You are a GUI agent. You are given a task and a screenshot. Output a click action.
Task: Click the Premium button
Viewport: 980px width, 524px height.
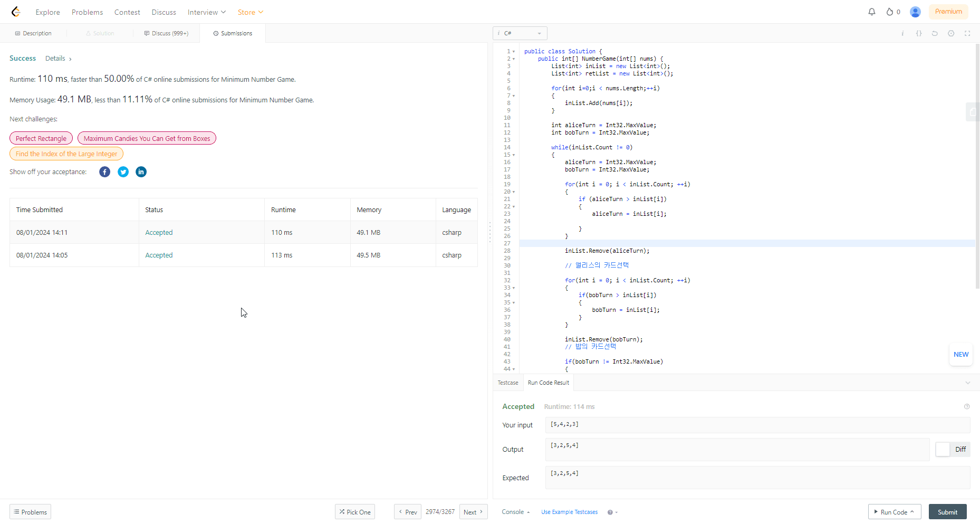(948, 12)
